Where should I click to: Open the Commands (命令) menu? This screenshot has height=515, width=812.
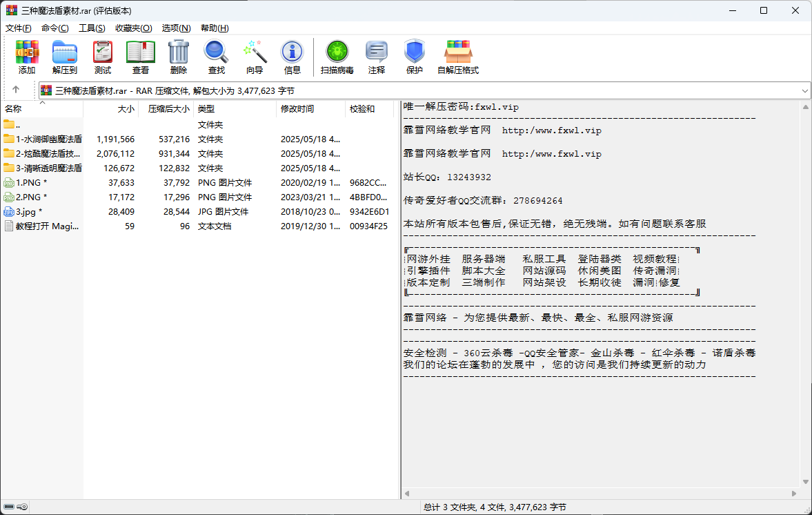coord(55,28)
